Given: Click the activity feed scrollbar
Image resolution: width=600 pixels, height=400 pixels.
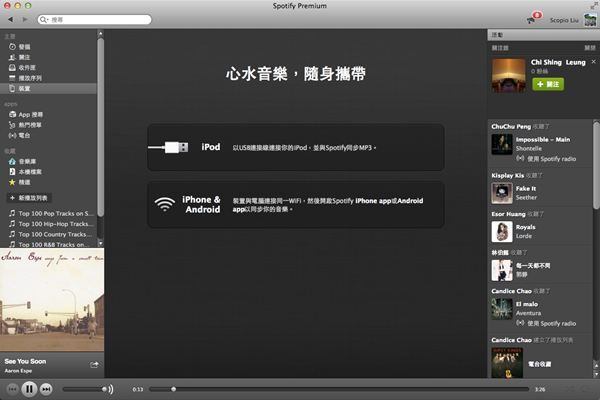Looking at the screenshot, I should pyautogui.click(x=596, y=165).
